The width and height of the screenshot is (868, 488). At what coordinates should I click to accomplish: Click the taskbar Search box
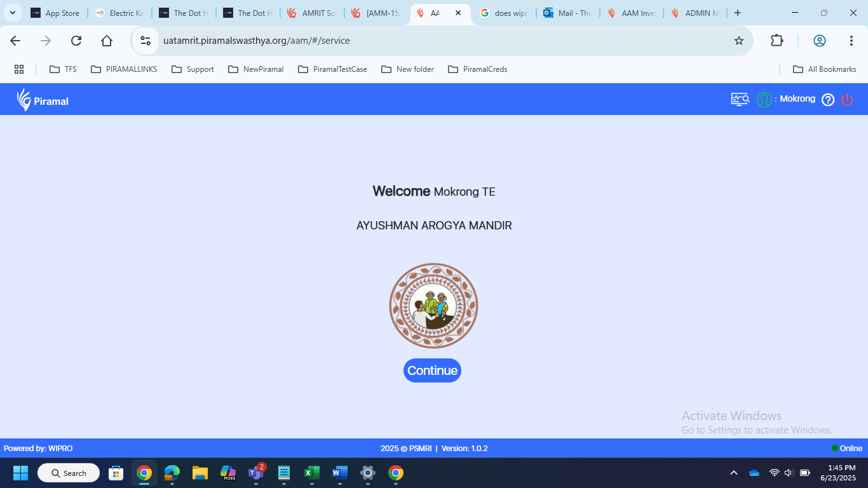click(x=69, y=473)
